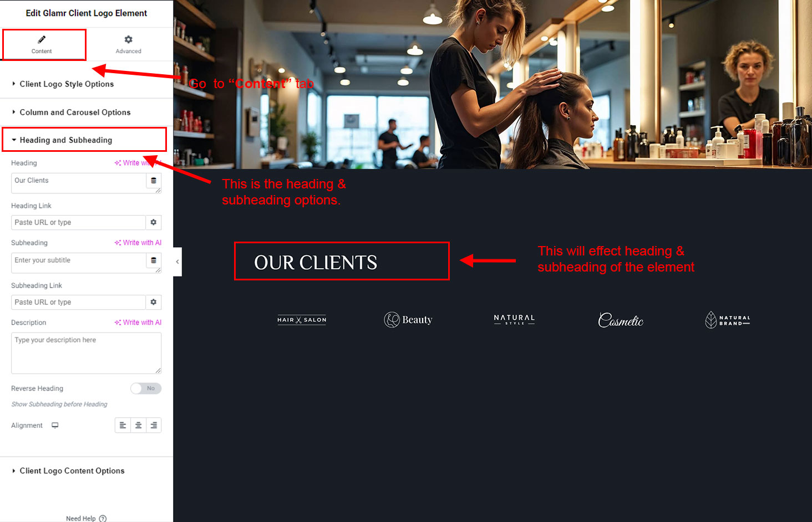Collapse the editor panel with side arrow
The width and height of the screenshot is (812, 522).
177,262
